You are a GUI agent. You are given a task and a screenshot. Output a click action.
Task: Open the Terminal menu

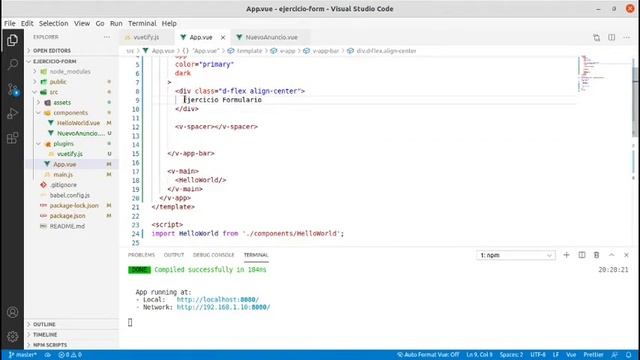pyautogui.click(x=142, y=24)
